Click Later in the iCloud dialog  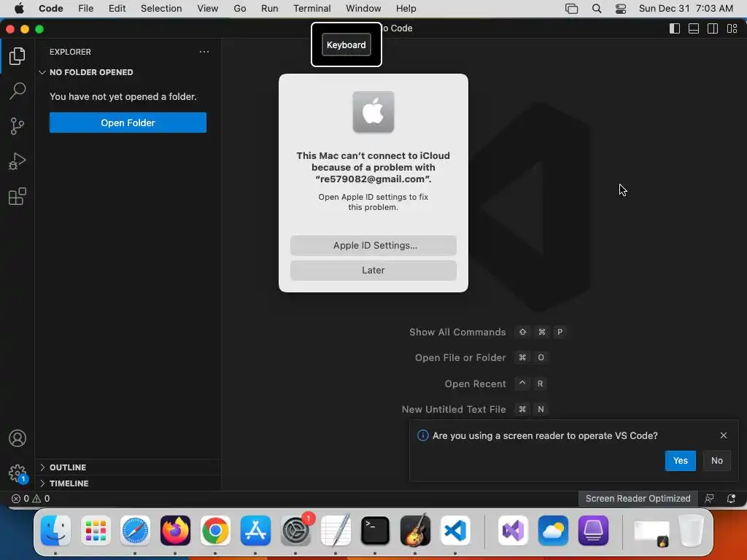(x=373, y=270)
